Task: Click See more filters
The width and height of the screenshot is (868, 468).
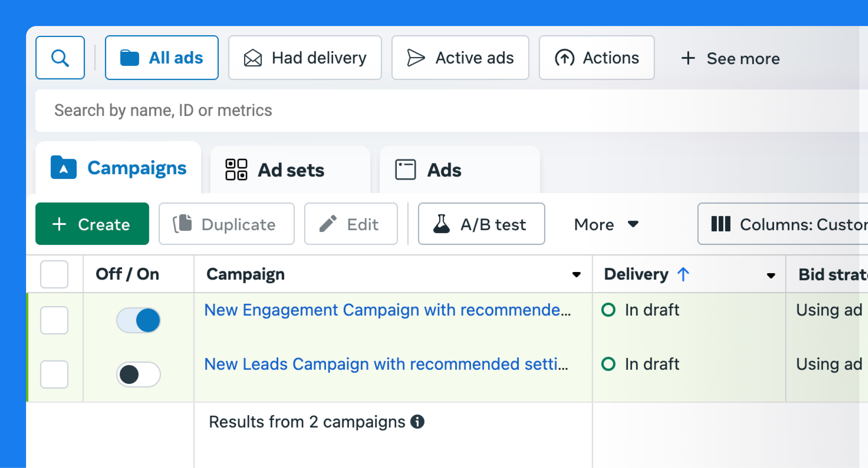Action: point(730,58)
